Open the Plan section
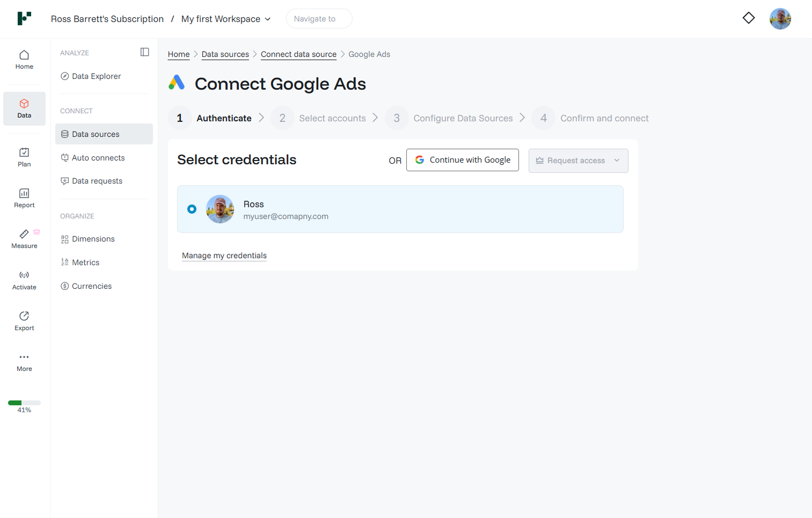Viewport: 812px width, 518px height. tap(24, 158)
